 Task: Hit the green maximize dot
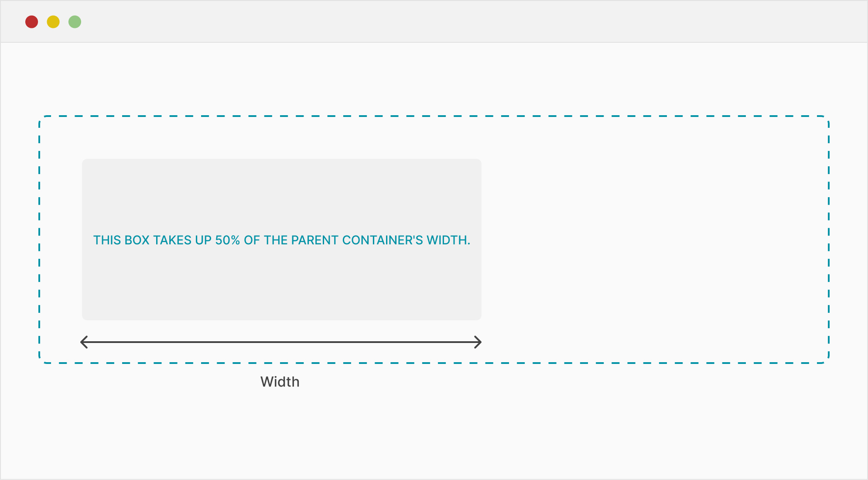[x=75, y=22]
